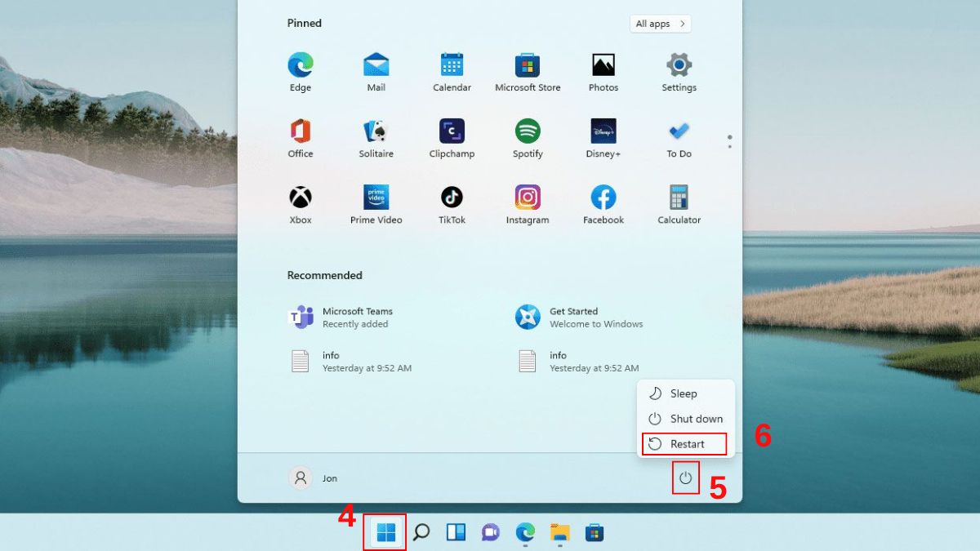Open Microsoft Store from the taskbar
Viewport: 980px width, 551px height.
594,533
